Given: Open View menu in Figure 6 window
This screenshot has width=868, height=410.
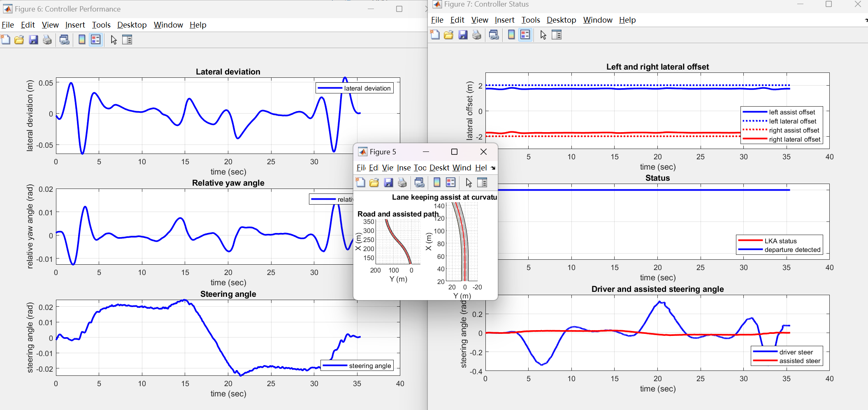Looking at the screenshot, I should pos(50,25).
